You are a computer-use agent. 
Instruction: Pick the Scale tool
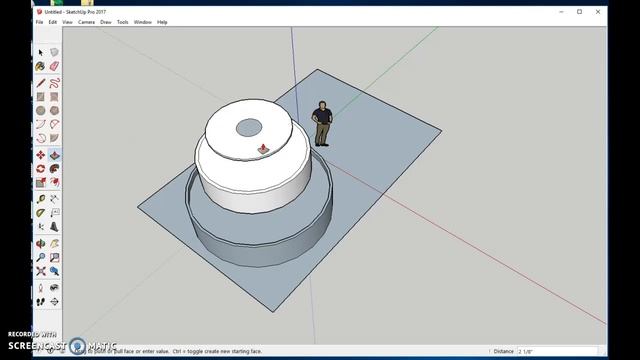click(40, 182)
